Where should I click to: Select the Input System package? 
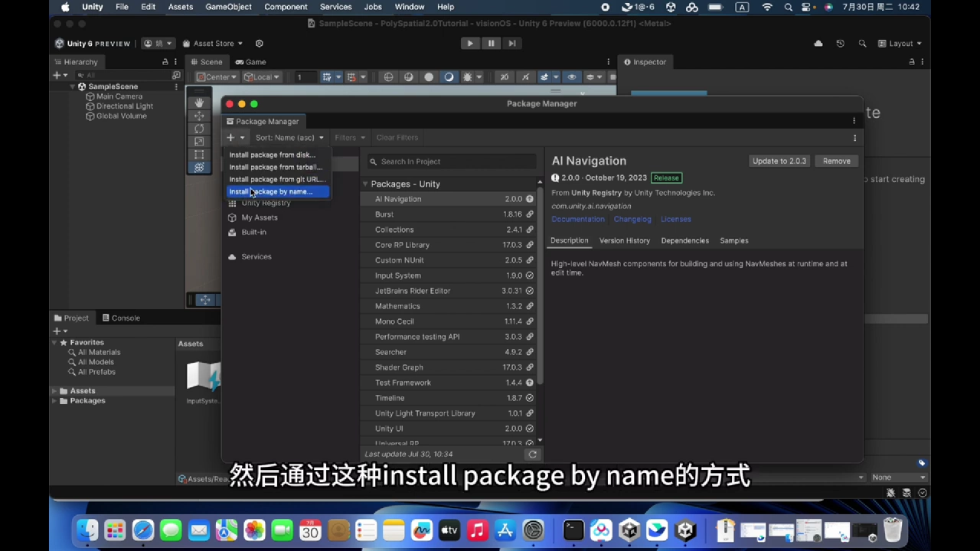(450, 275)
